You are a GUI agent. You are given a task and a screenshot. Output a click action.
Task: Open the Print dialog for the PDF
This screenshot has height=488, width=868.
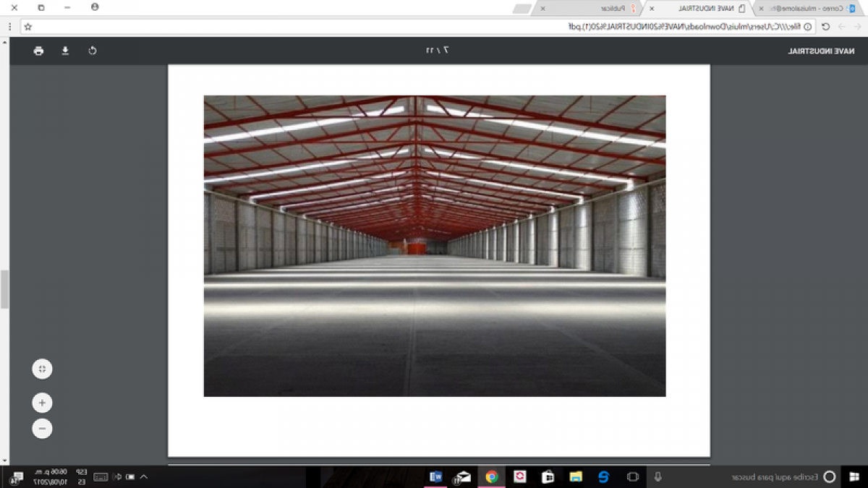pos(38,51)
